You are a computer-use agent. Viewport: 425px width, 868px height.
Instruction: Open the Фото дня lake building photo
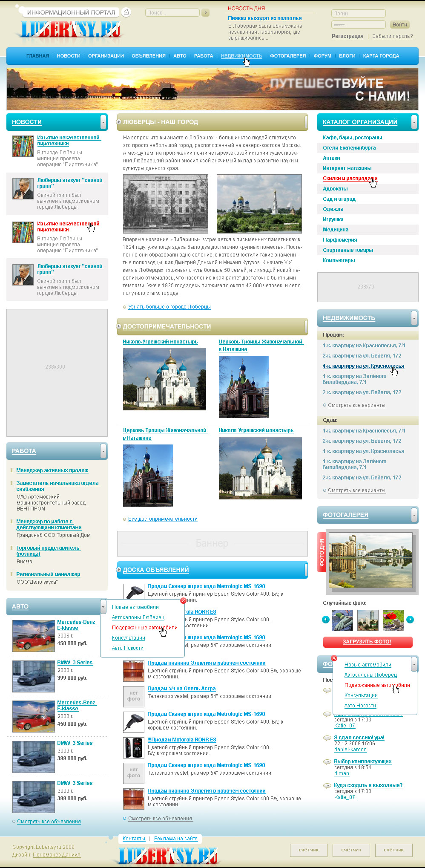tap(370, 560)
